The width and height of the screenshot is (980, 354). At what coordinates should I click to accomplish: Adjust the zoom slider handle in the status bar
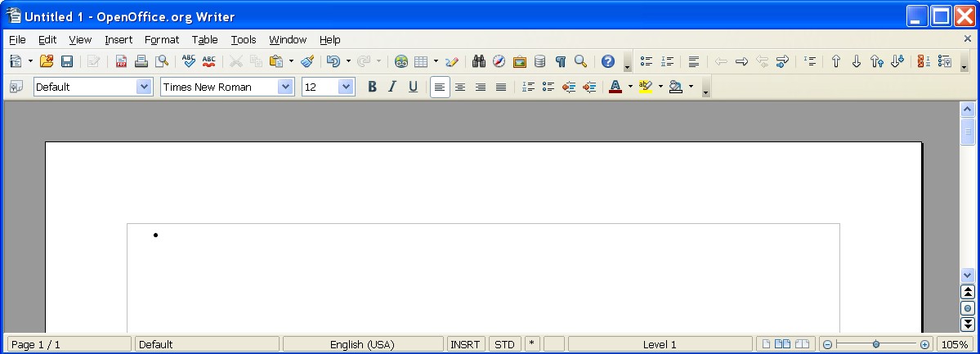[x=876, y=344]
